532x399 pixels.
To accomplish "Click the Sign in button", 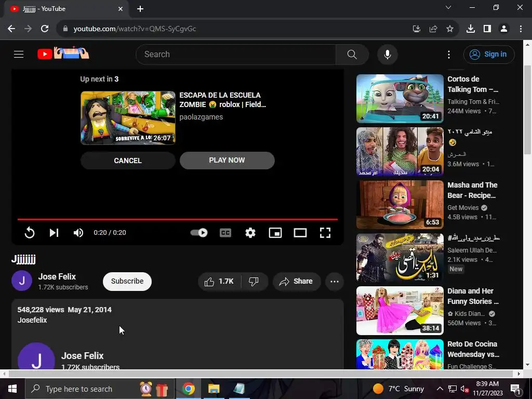I will coord(489,54).
